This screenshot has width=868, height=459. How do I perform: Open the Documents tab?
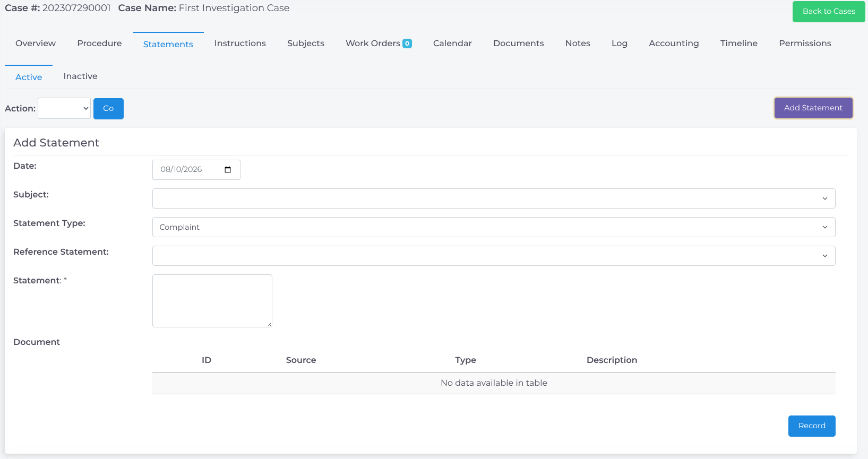click(x=519, y=44)
